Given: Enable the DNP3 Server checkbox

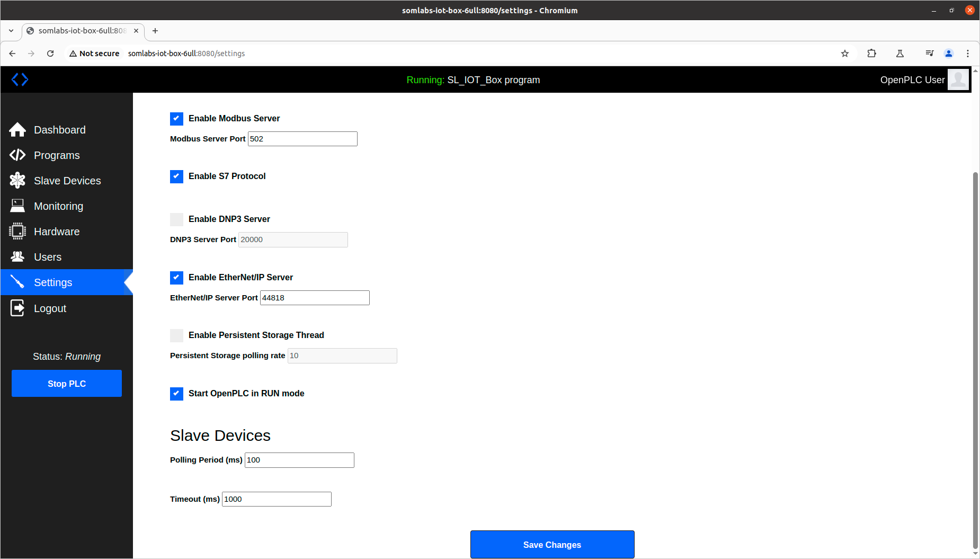Looking at the screenshot, I should (176, 219).
